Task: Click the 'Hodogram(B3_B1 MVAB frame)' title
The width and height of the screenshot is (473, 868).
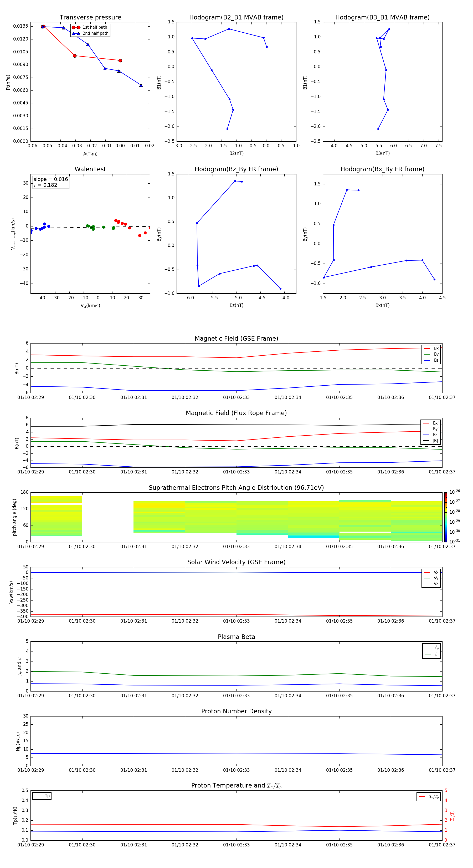Action: (x=382, y=18)
